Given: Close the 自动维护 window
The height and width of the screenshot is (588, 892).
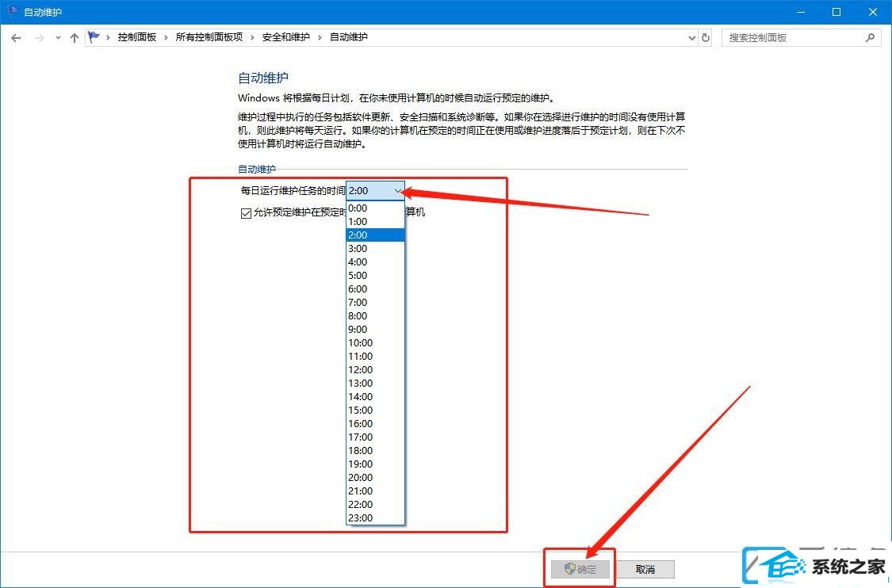Looking at the screenshot, I should pyautogui.click(x=873, y=12).
